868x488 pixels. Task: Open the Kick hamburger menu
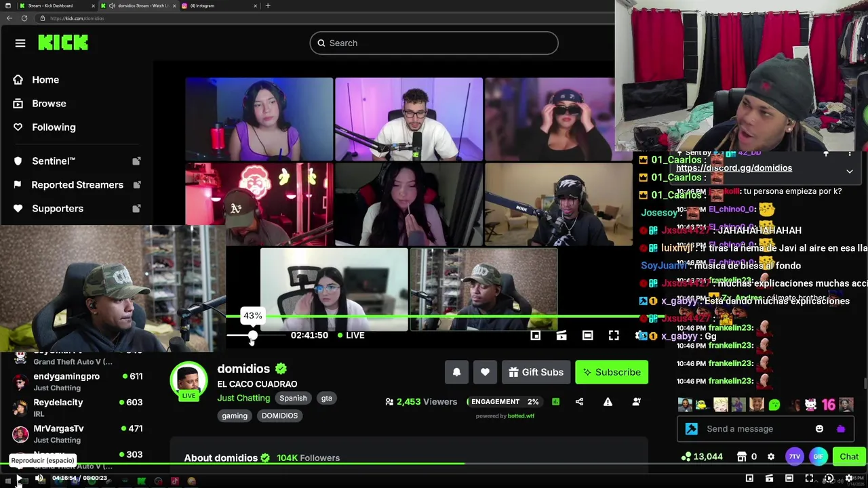20,43
